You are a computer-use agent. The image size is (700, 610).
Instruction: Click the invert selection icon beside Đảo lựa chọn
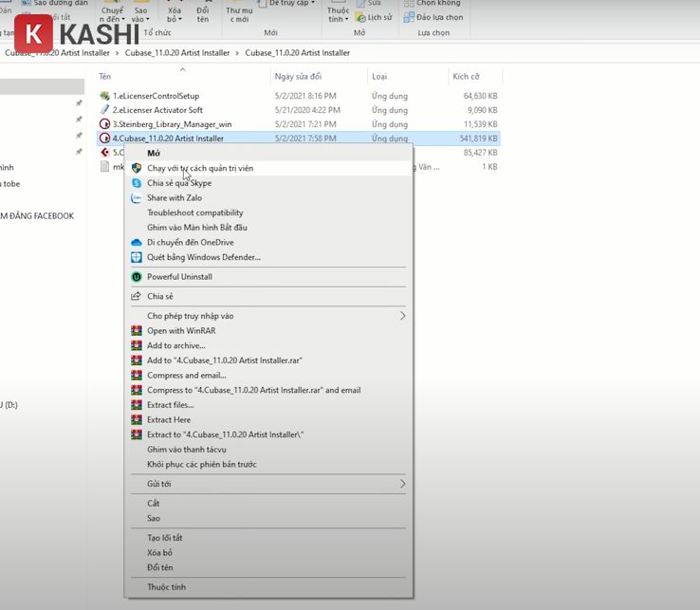point(409,17)
